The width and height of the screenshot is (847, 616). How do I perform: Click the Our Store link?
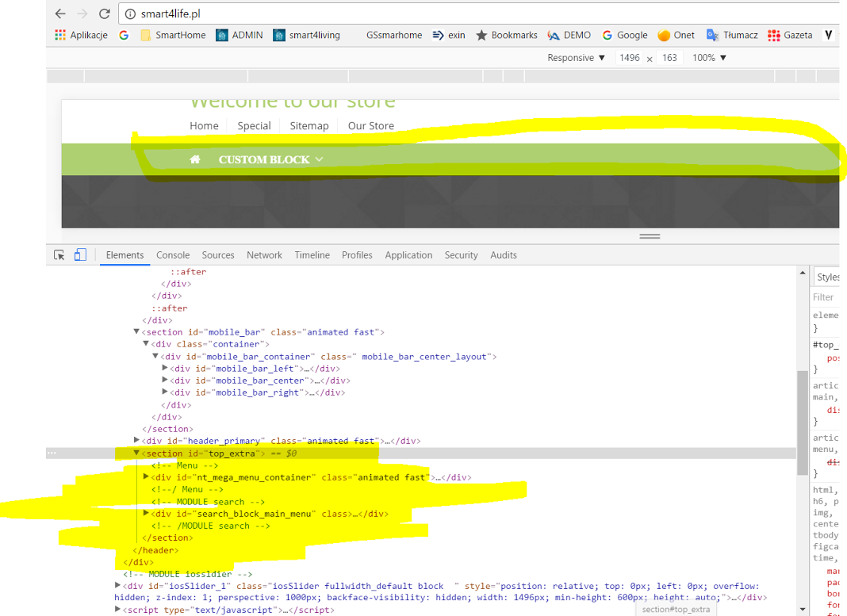pyautogui.click(x=370, y=126)
